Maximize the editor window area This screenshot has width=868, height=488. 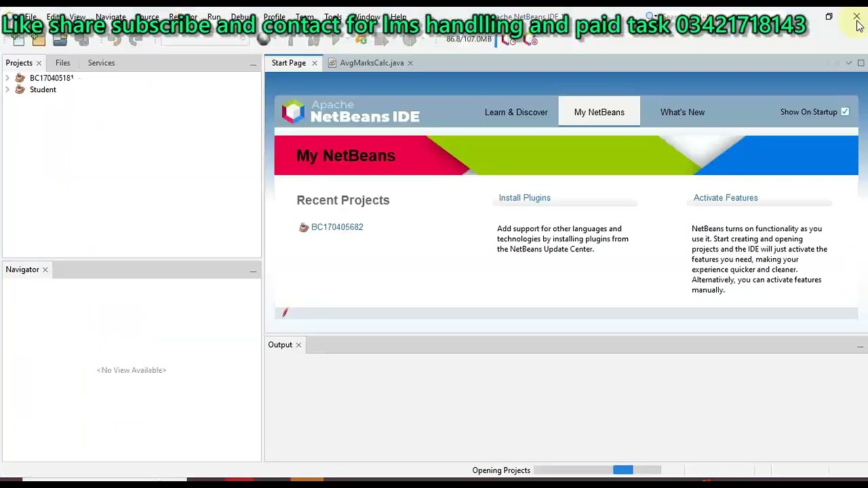[861, 63]
